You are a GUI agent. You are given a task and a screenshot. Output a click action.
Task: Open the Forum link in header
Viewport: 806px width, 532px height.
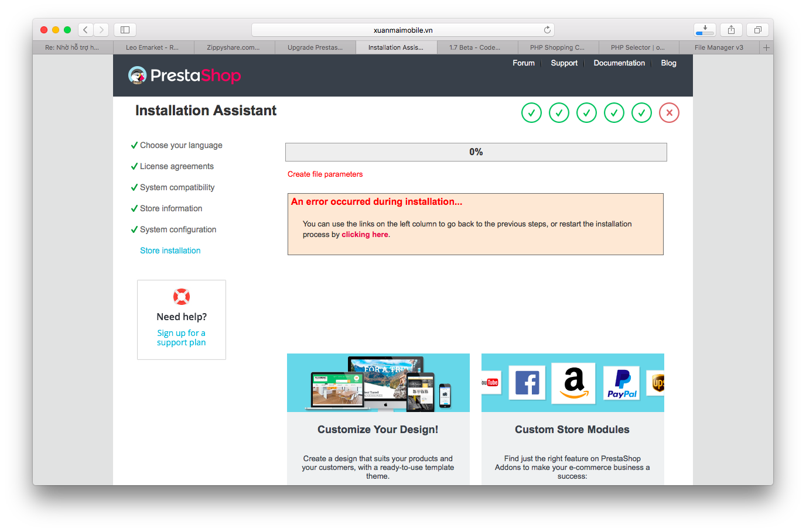click(x=524, y=63)
